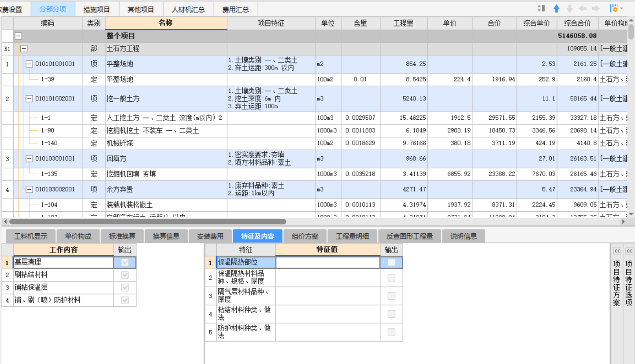The height and width of the screenshot is (364, 635).
Task: Click the expand/collapse rows toolbar icon
Action: pyautogui.click(x=542, y=8)
